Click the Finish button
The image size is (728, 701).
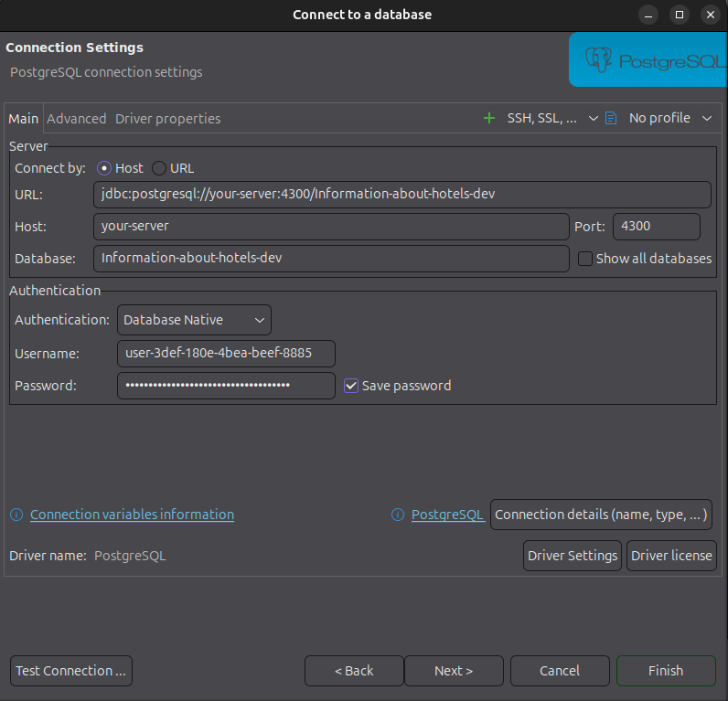666,671
